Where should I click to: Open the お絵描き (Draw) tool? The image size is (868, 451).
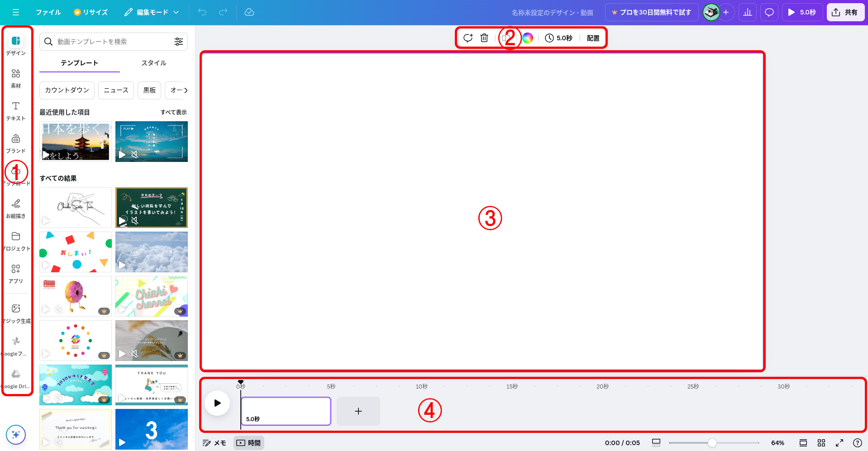[16, 209]
